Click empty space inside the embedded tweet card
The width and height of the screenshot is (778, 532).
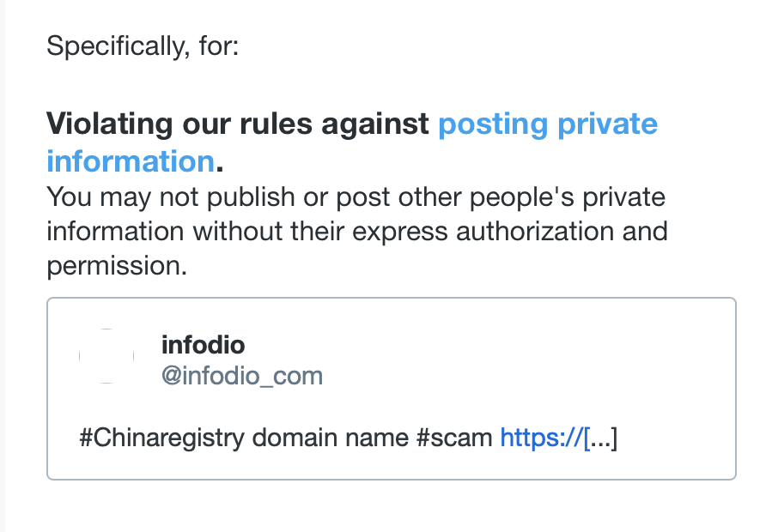(x=515, y=360)
